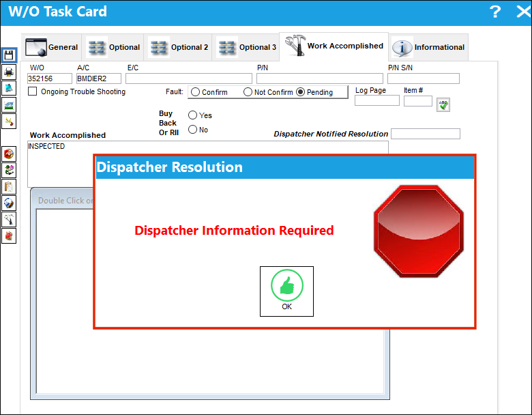Viewport: 532px width, 415px height.
Task: Click the P/N S/N input field
Action: coord(424,78)
